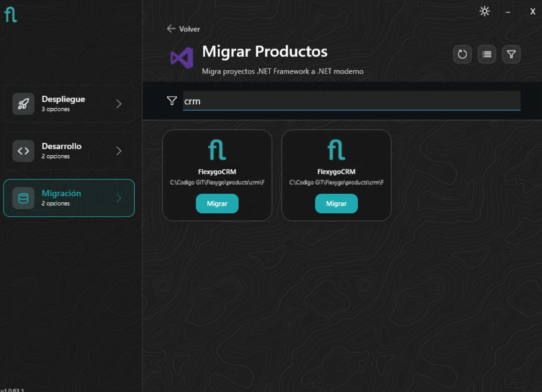Viewport: 542px width, 392px height.
Task: Select the Migración menu section
Action: click(x=69, y=198)
